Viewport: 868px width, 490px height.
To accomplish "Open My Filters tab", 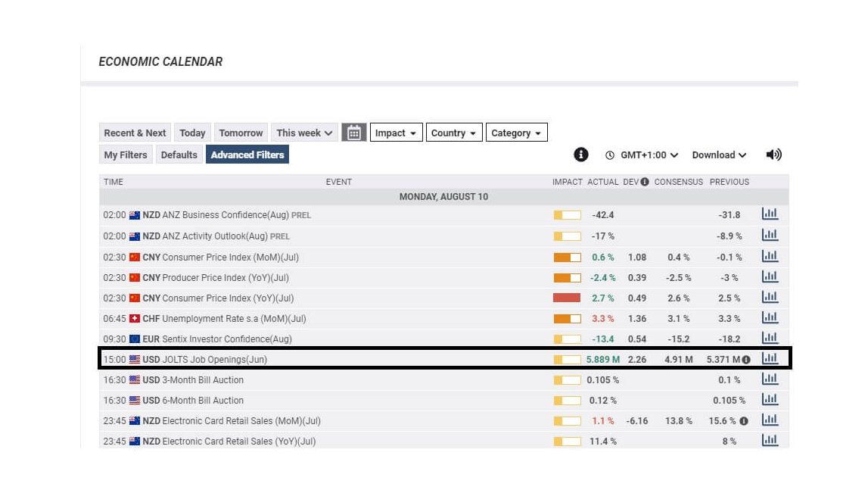I will pyautogui.click(x=126, y=154).
